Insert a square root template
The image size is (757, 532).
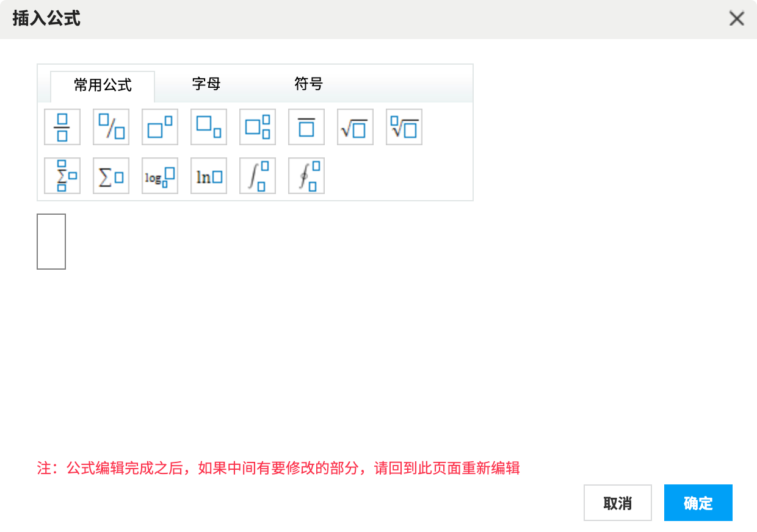point(355,127)
